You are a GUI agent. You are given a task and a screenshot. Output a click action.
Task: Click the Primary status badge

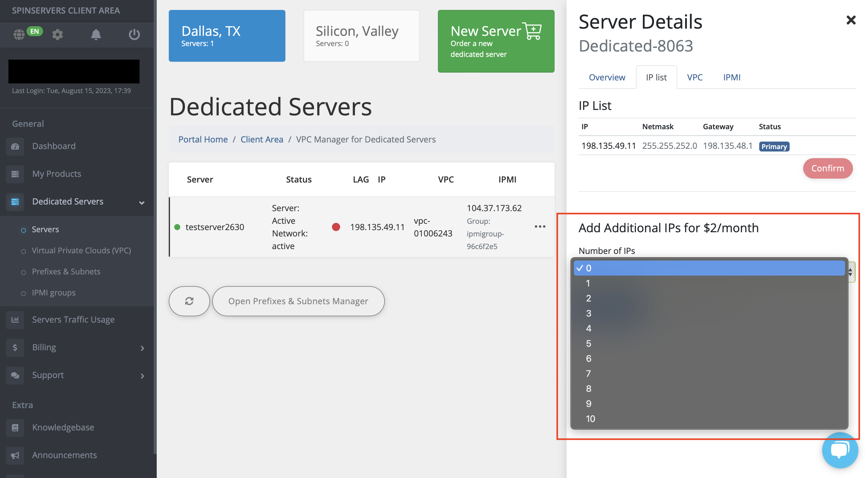pos(774,147)
